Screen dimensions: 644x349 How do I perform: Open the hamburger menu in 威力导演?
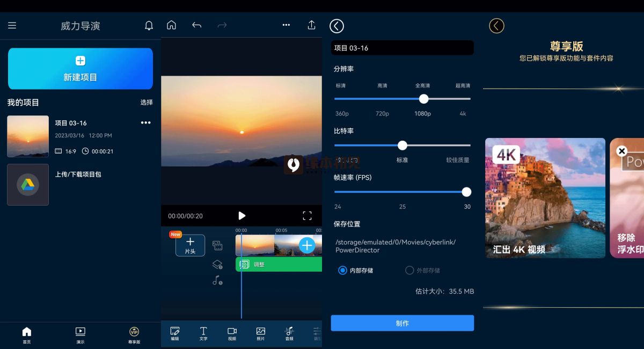pos(12,25)
